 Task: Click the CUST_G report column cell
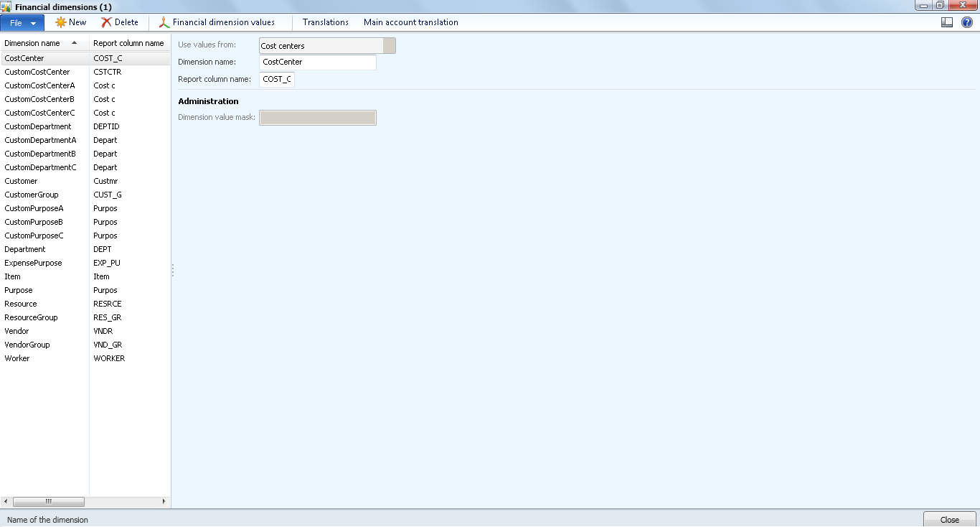coord(130,195)
